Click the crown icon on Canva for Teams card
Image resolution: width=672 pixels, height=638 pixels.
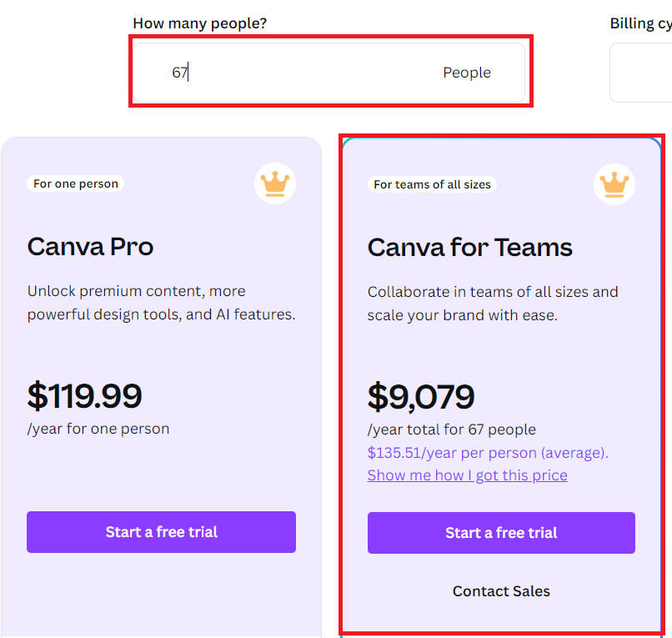(x=614, y=184)
